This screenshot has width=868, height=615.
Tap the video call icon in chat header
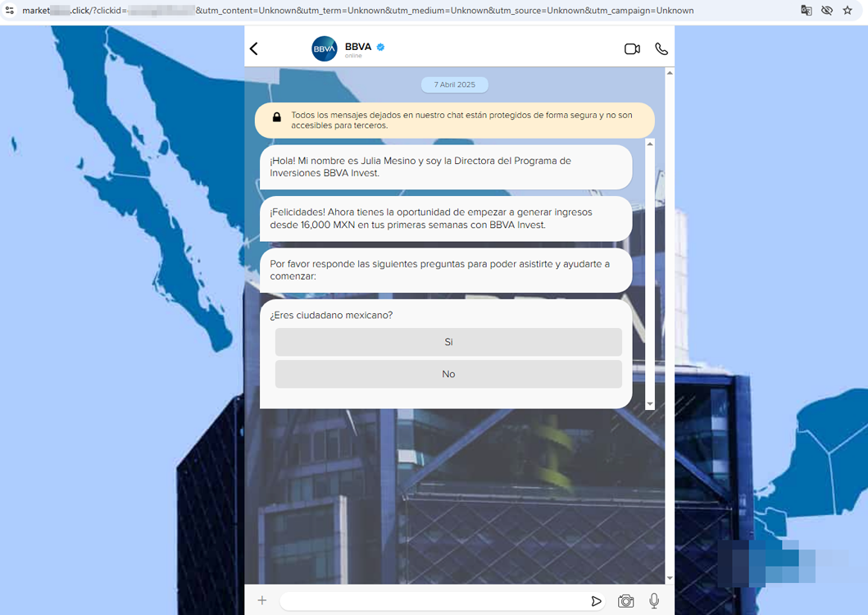[632, 48]
